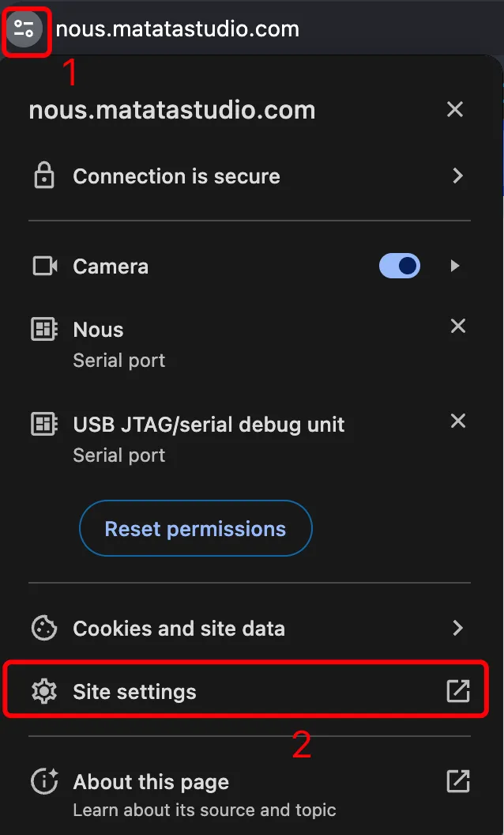504x835 pixels.
Task: Open external link icon for About this page
Action: click(457, 781)
